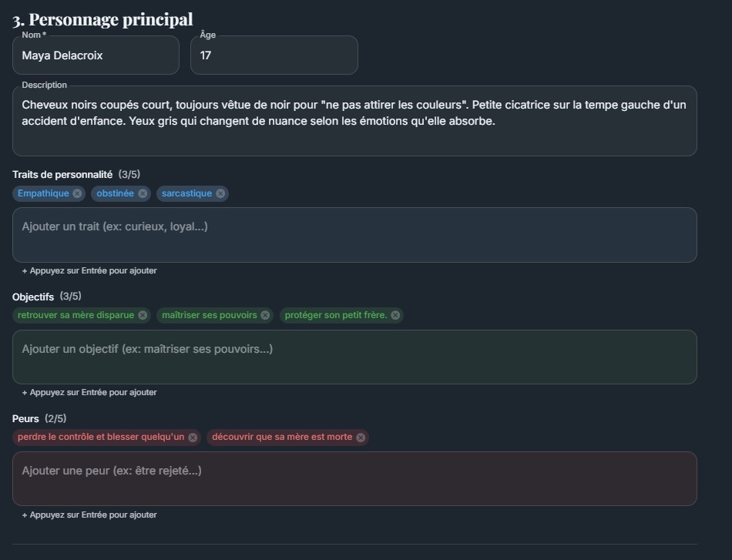Viewport: 732px width, 560px height.
Task: Remove "perdre le contrôle et blesser quelqu'un" fear
Action: (193, 437)
